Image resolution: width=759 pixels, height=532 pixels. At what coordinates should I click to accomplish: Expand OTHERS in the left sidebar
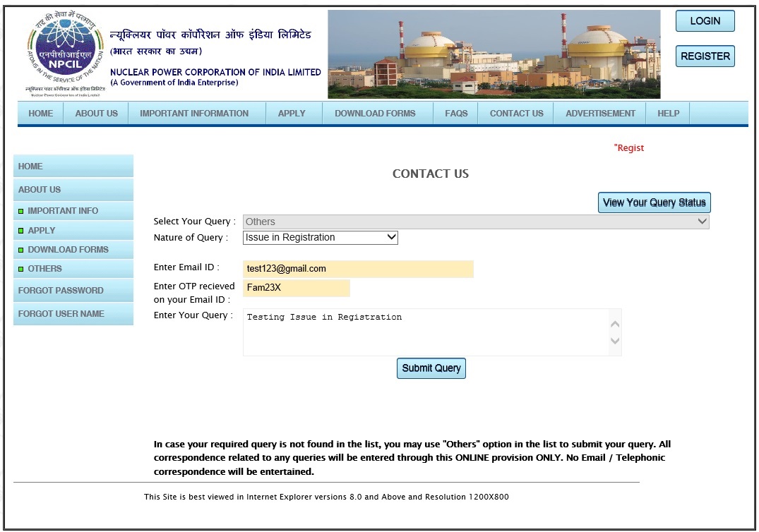click(73, 268)
